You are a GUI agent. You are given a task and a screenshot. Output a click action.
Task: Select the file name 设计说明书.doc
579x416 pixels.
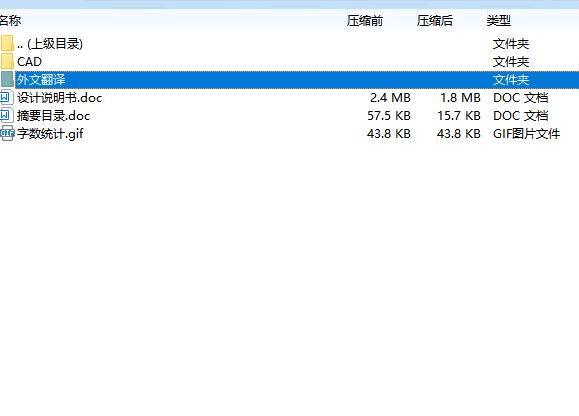tap(59, 98)
